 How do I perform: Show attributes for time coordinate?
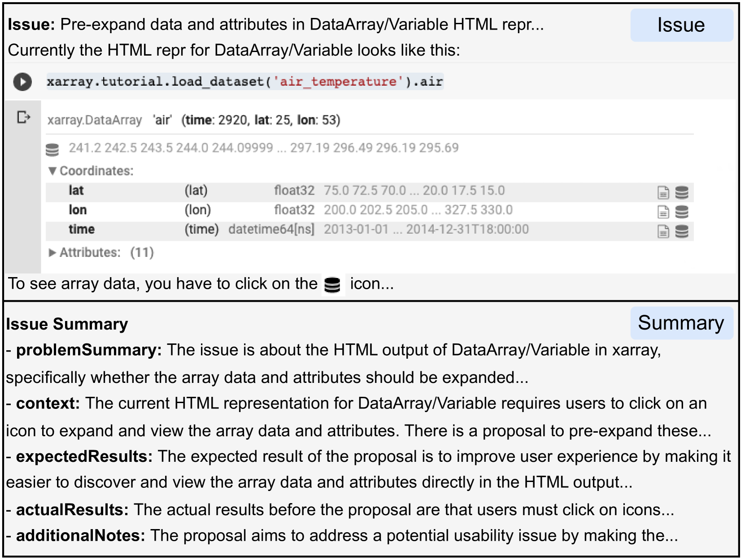pyautogui.click(x=663, y=232)
